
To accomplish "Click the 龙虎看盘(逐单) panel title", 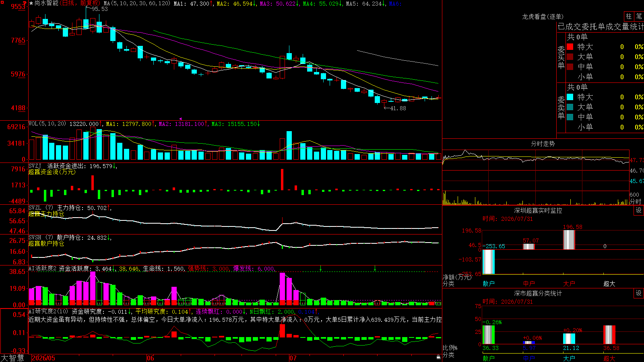I will [x=543, y=16].
